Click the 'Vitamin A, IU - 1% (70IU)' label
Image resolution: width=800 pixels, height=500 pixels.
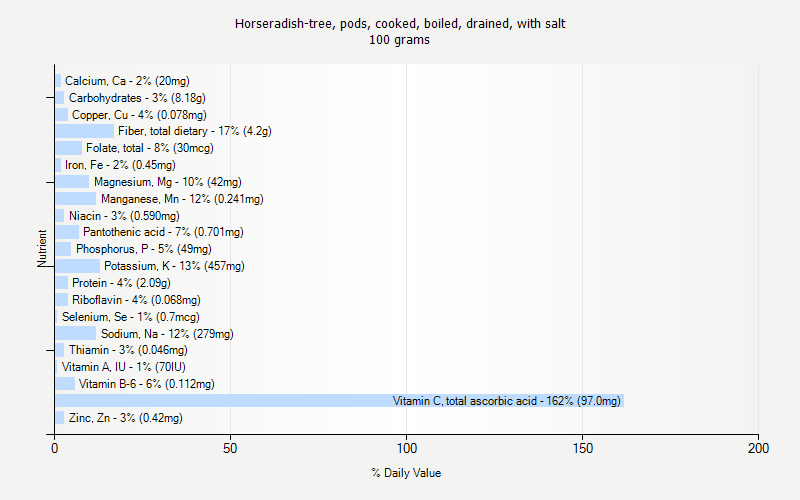click(123, 367)
